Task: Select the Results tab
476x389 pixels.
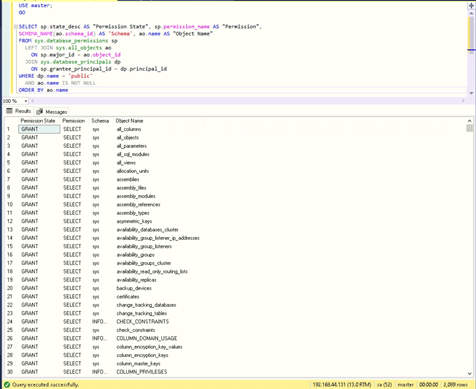Action: 19,111
